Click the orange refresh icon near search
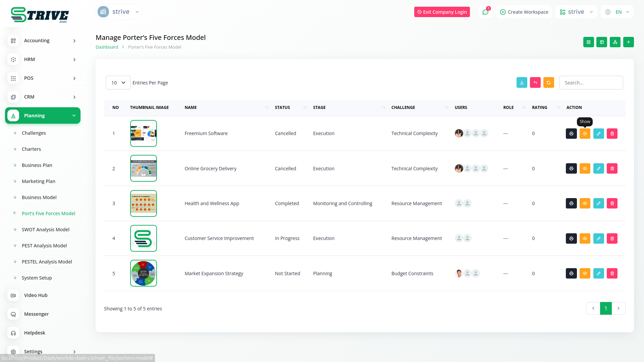The height and width of the screenshot is (362, 644). tap(548, 82)
